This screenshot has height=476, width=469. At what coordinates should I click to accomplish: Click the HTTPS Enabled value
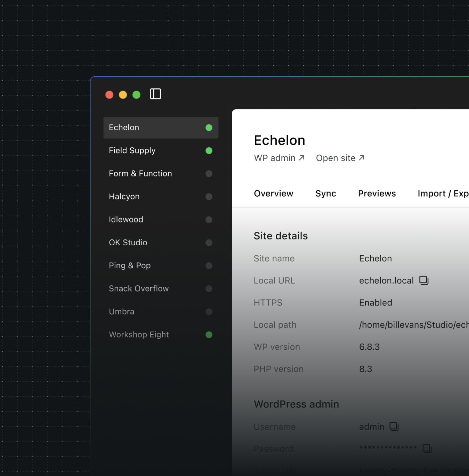375,303
